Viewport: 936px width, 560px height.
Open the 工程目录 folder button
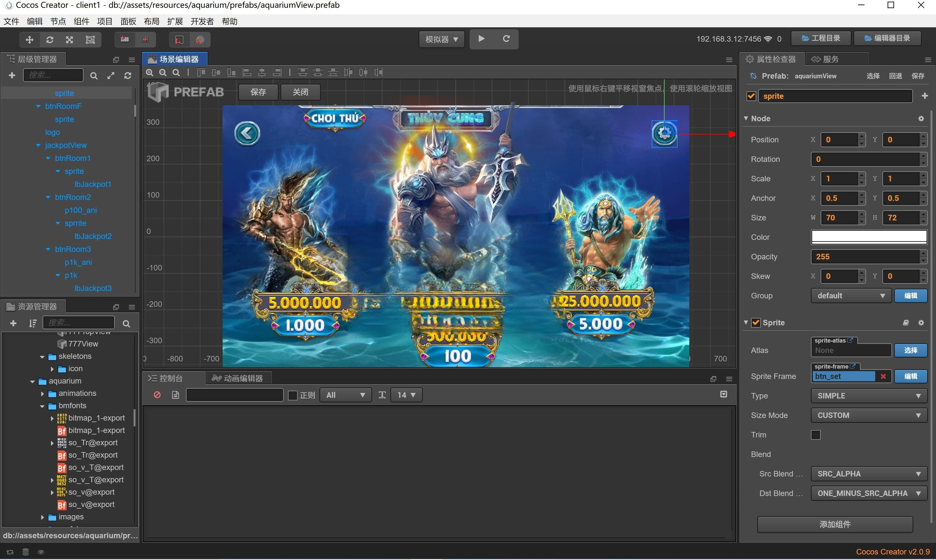coord(821,38)
